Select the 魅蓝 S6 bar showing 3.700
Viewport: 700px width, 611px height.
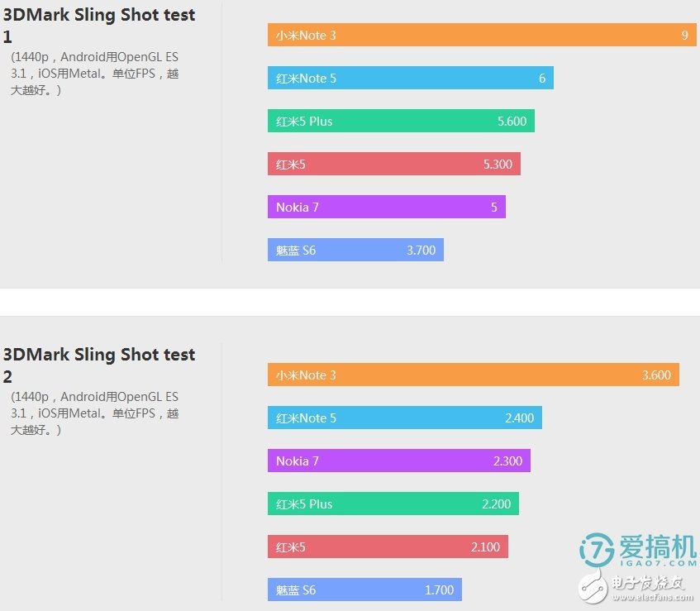(x=355, y=250)
